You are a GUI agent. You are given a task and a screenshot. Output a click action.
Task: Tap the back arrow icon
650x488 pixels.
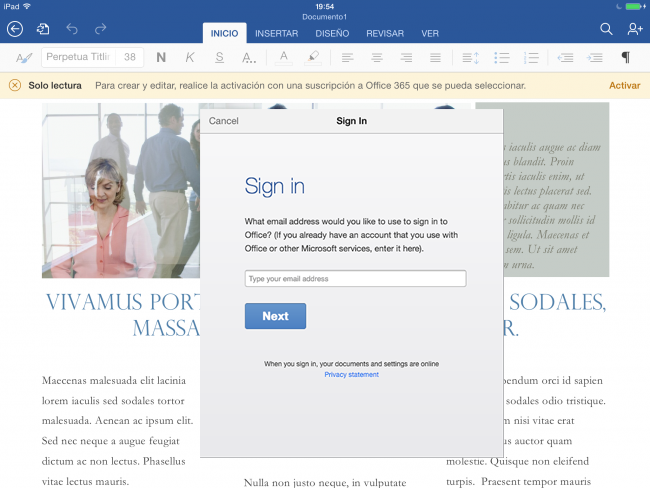[14, 30]
